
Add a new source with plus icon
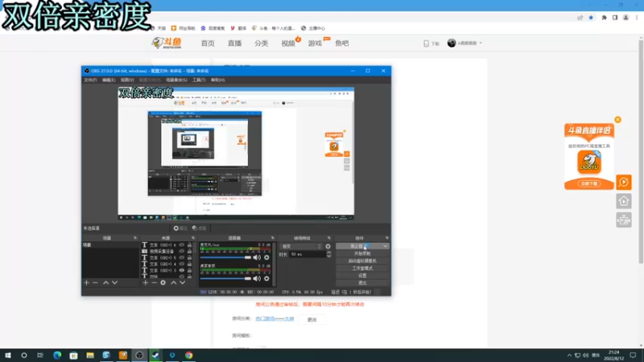[x=146, y=283]
